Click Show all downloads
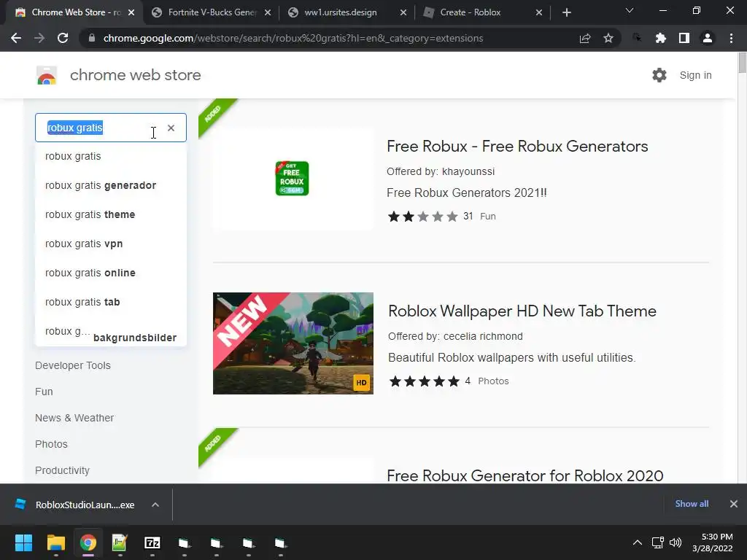 [692, 504]
